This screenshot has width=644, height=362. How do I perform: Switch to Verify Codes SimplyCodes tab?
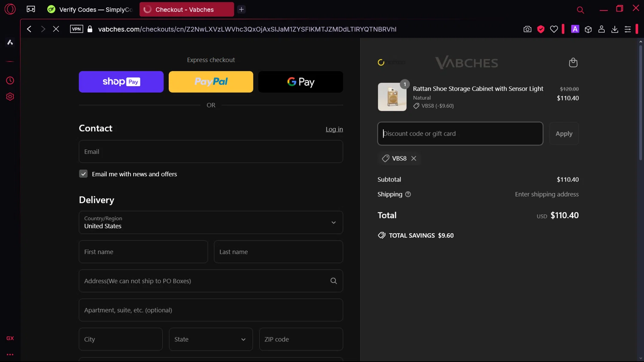point(90,9)
